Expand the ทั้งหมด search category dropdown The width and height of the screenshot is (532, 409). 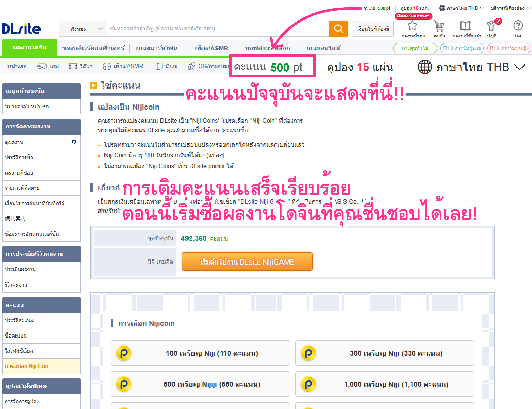(82, 29)
